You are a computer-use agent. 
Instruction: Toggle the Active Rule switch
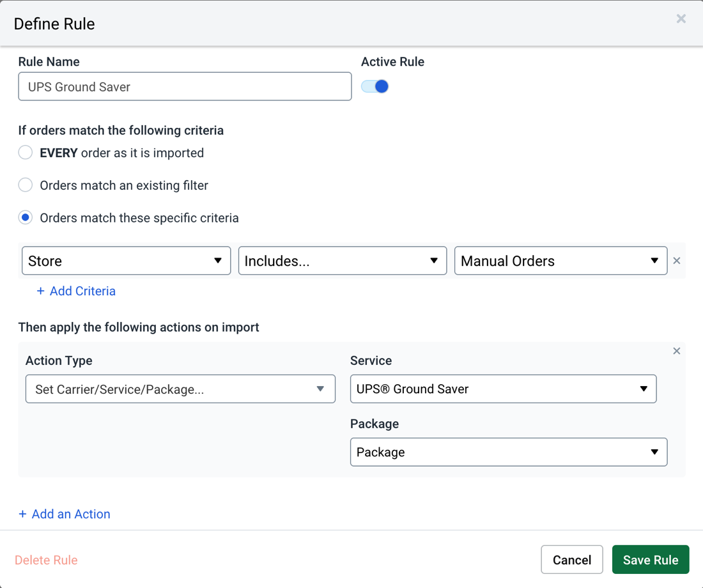375,86
